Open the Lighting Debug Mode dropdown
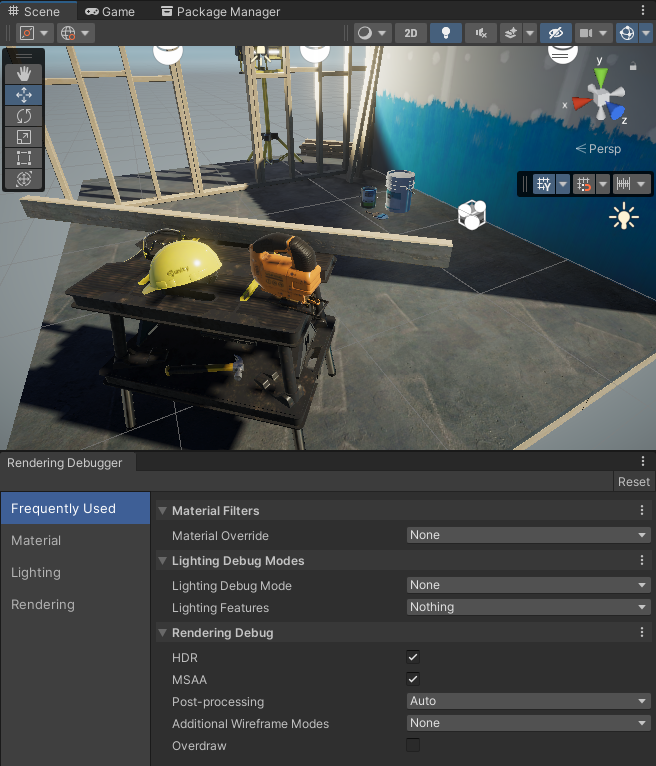Image resolution: width=656 pixels, height=766 pixels. click(x=529, y=585)
